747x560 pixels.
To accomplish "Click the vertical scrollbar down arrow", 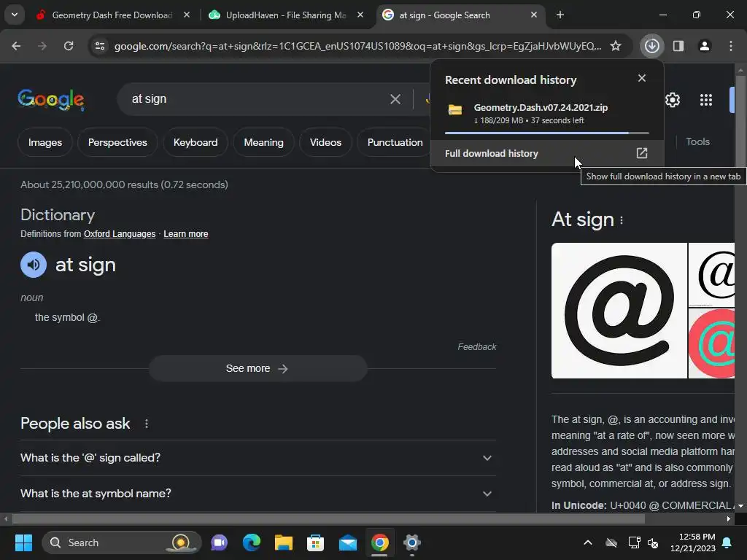I will click(740, 506).
